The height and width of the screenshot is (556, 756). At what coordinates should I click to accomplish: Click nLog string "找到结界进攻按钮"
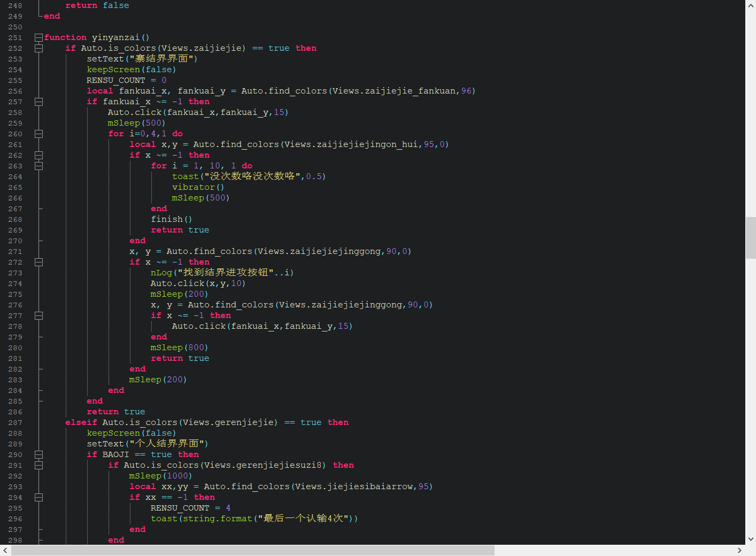tap(226, 273)
